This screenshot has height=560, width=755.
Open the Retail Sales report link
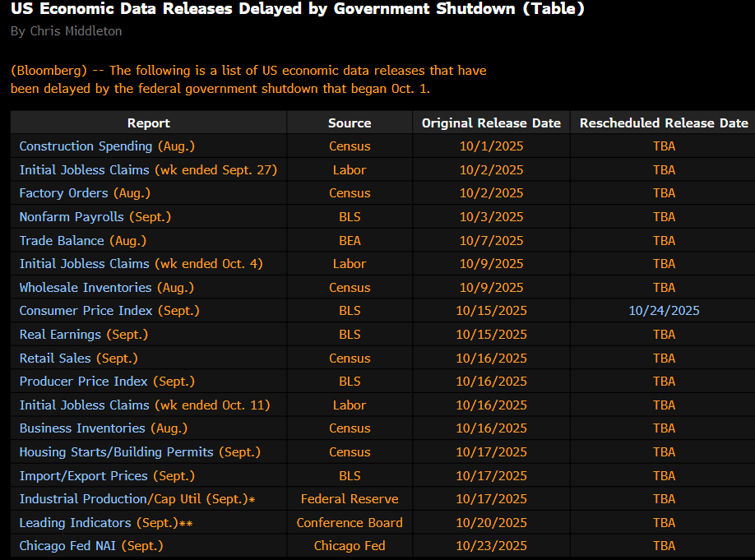tap(55, 359)
